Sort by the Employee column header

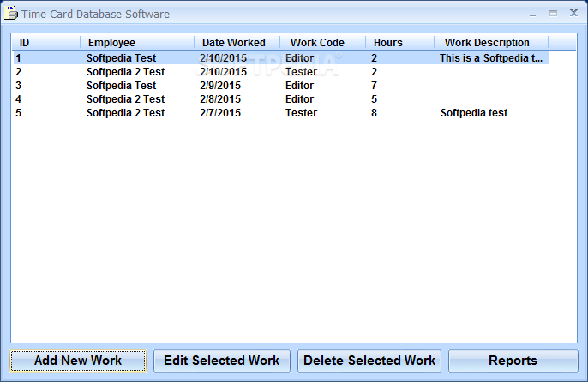click(x=137, y=42)
